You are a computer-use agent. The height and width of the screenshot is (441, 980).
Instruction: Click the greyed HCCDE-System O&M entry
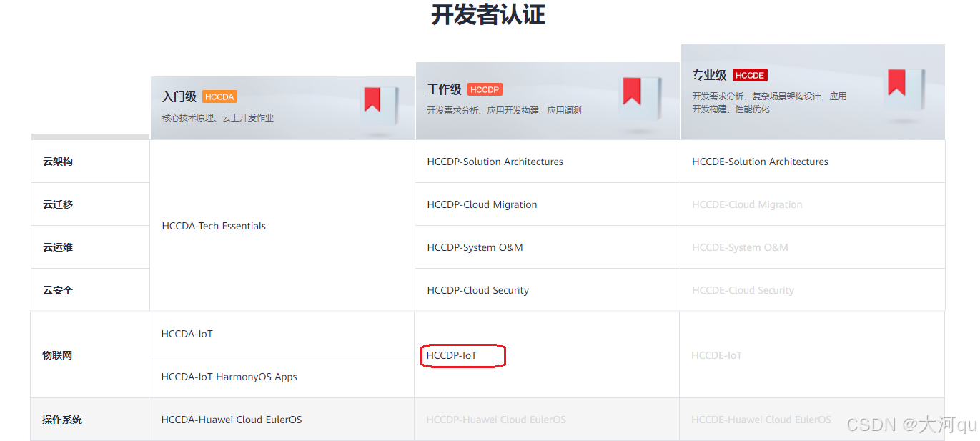(740, 247)
